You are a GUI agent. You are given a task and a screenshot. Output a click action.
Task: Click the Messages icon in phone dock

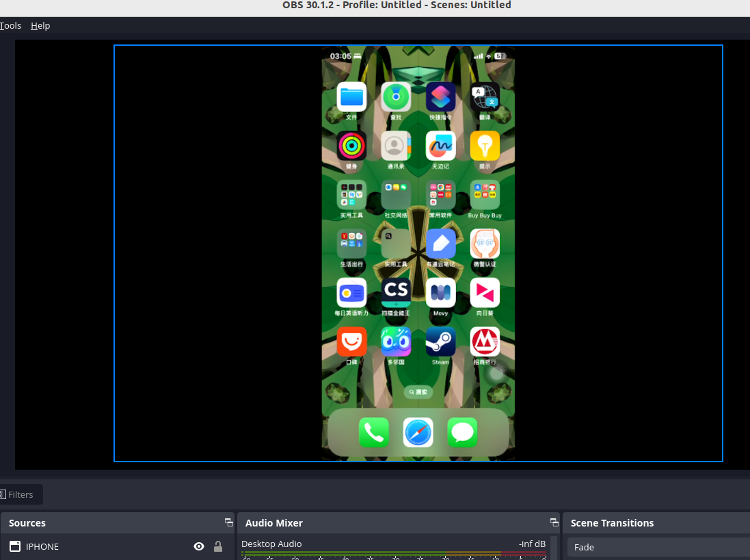tap(462, 432)
